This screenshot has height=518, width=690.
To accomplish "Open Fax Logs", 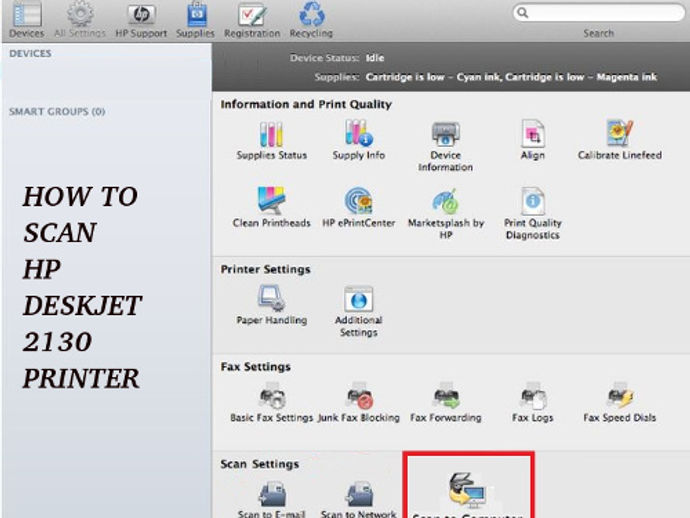I will tap(533, 403).
